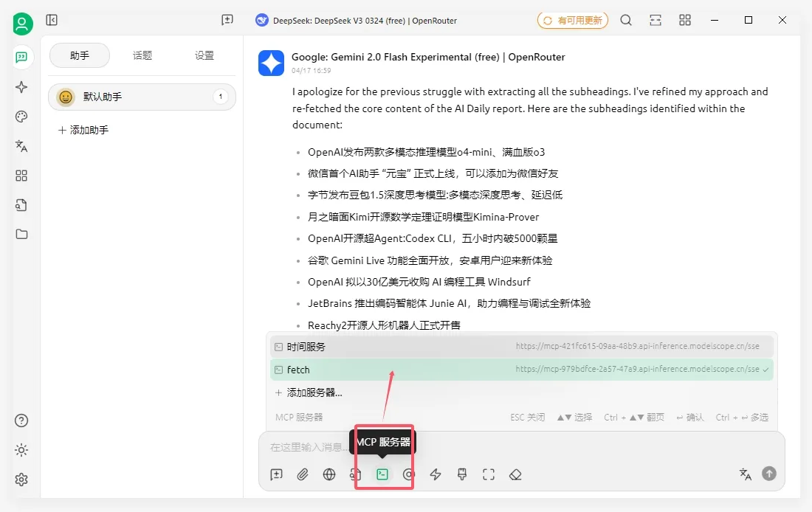Switch to the 设置 tab
Image resolution: width=812 pixels, height=512 pixels.
(204, 55)
